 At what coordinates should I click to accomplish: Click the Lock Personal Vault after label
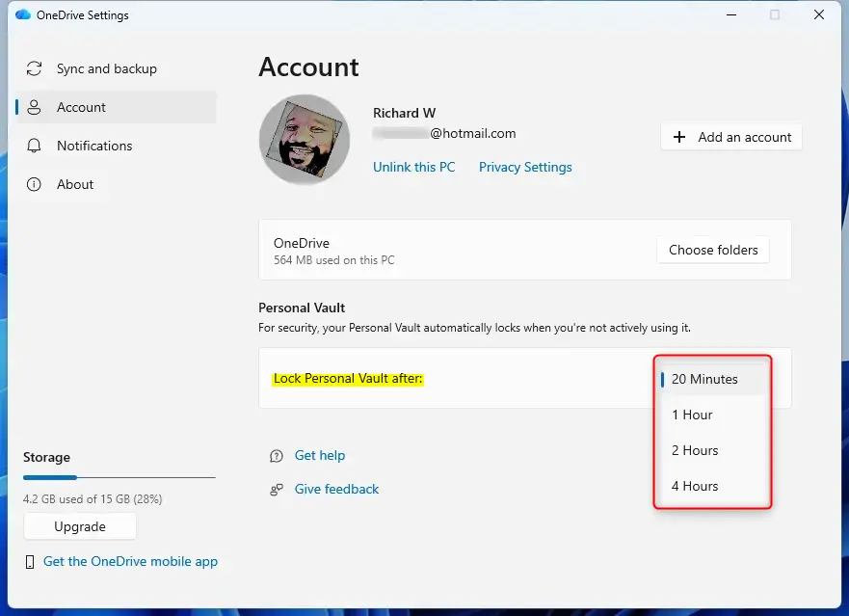[348, 379]
